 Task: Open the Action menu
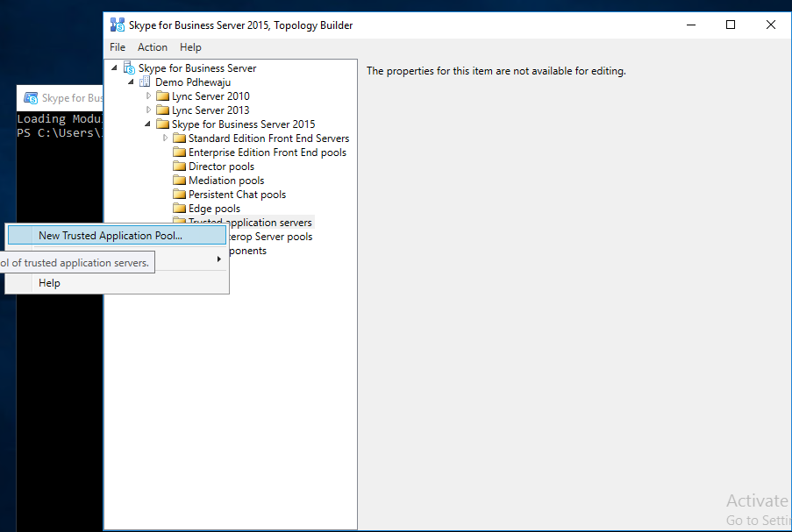(153, 47)
